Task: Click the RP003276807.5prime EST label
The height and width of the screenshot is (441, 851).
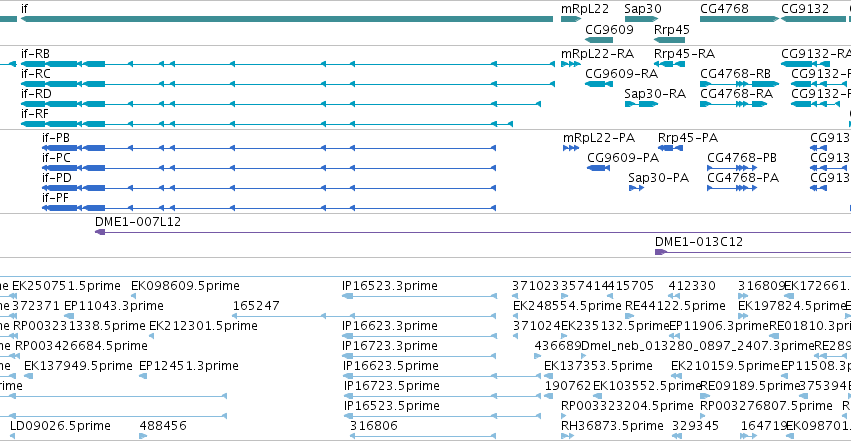Action: coord(766,406)
